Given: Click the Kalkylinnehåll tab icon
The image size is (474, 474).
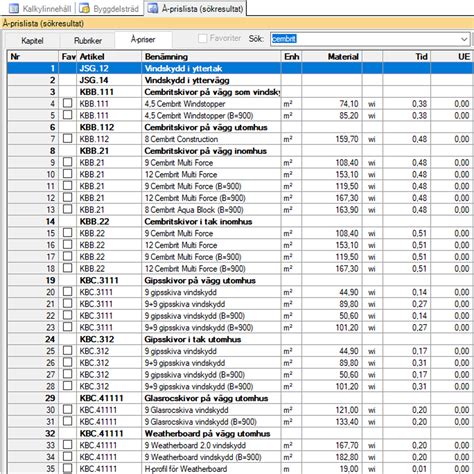Looking at the screenshot, I should click(14, 8).
